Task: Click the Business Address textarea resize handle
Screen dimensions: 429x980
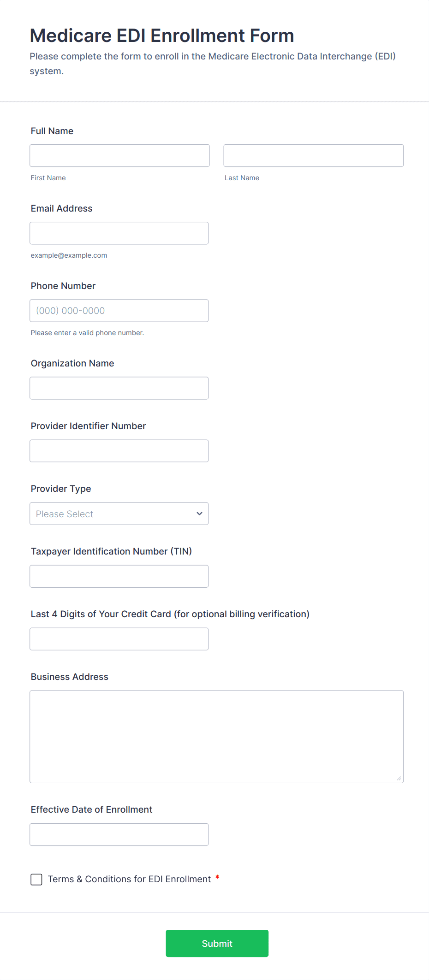Action: [x=399, y=779]
